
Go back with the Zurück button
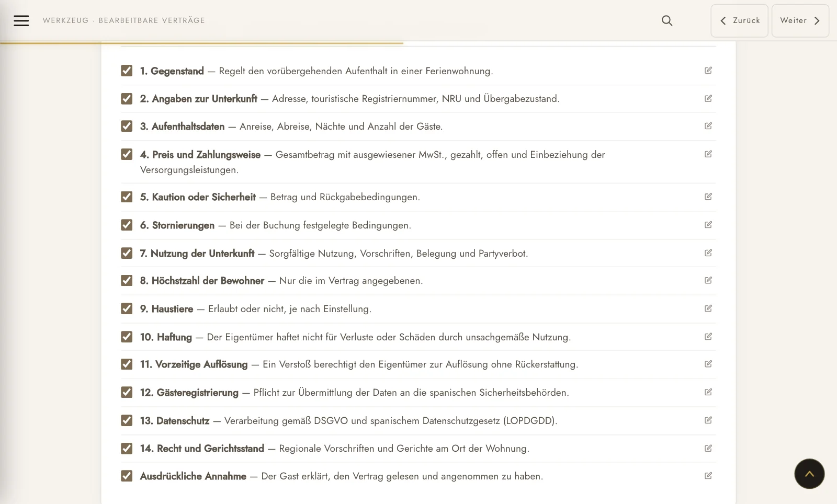pos(739,20)
